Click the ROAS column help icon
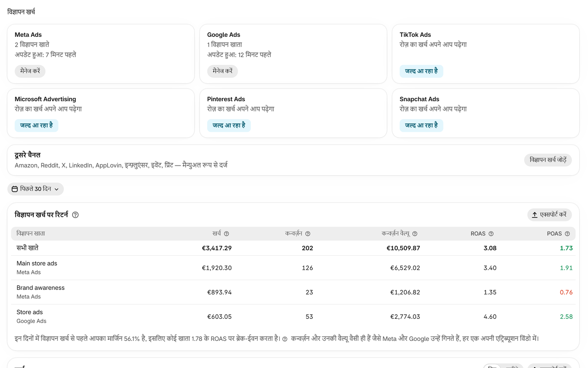 491,234
